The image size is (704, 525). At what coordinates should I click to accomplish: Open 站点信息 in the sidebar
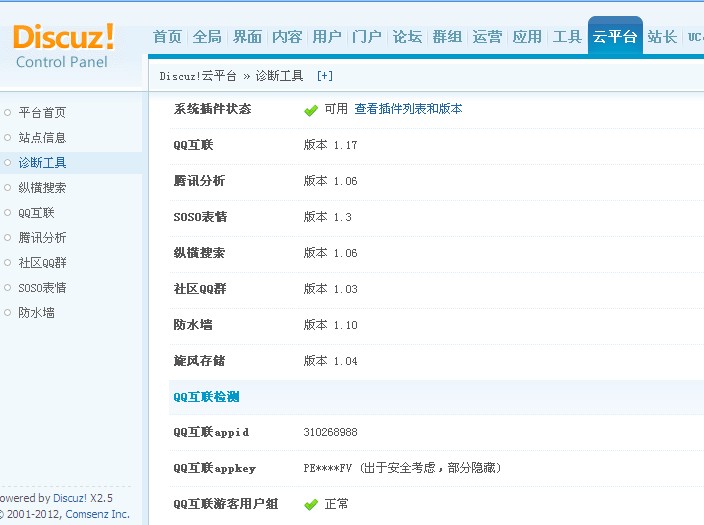[42, 137]
